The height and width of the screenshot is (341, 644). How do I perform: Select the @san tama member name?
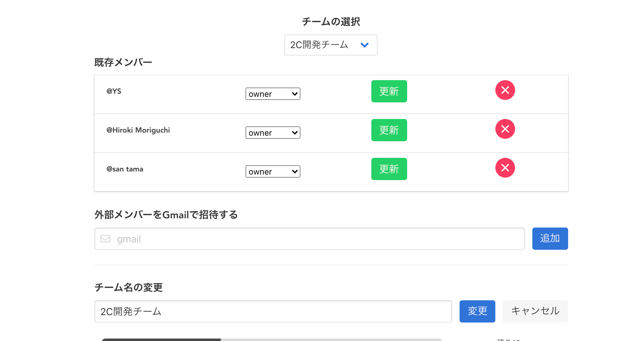coord(125,169)
